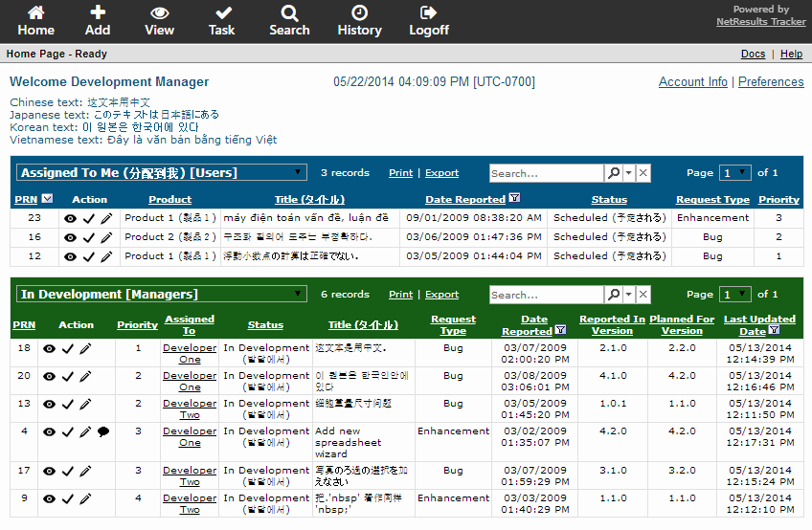Viewport: 812px width, 530px height.
Task: Click the task checkmark for record 16
Action: tap(88, 237)
